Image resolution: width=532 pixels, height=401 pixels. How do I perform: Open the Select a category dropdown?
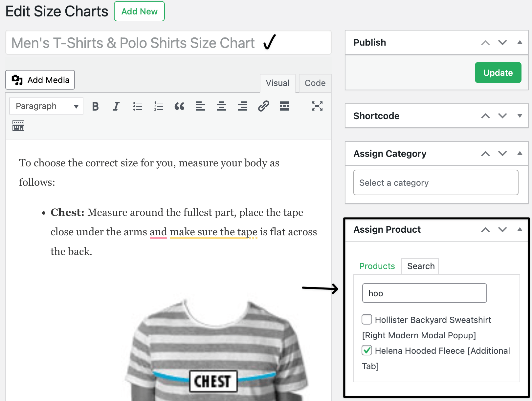pos(435,182)
